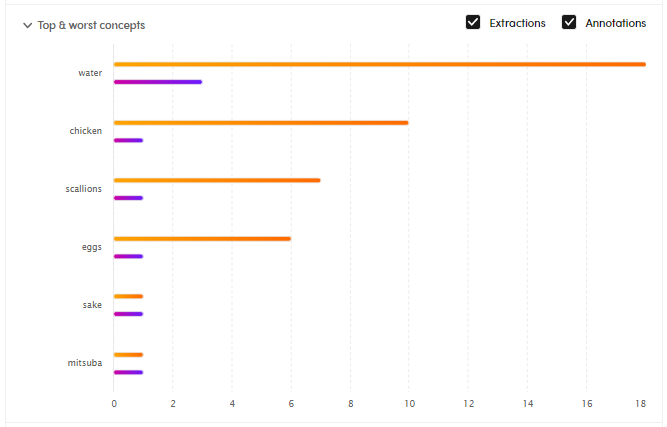667x427 pixels.
Task: Select the purple water bar
Action: (x=157, y=82)
